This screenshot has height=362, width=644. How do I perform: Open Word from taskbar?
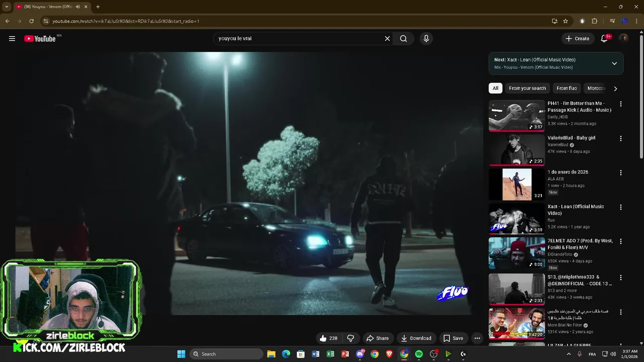click(x=315, y=354)
